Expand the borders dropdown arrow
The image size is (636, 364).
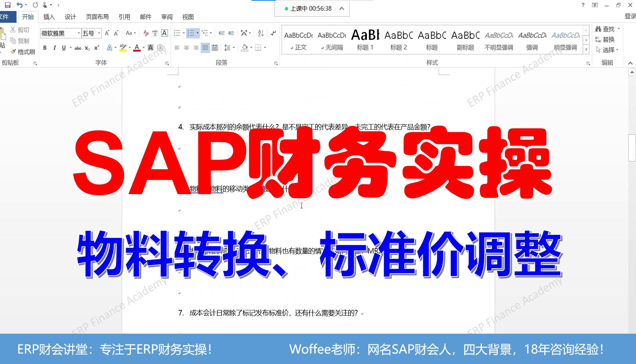click(x=265, y=48)
